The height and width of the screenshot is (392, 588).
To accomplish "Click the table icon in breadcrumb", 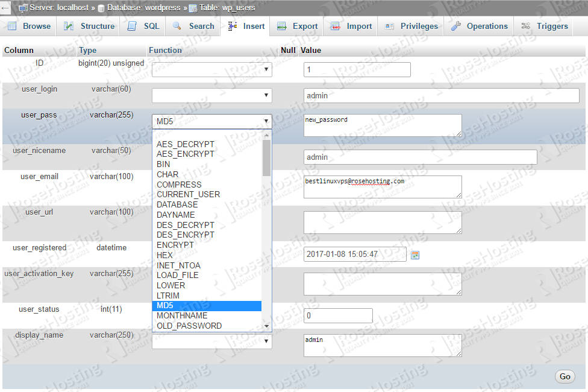I will pos(193,8).
